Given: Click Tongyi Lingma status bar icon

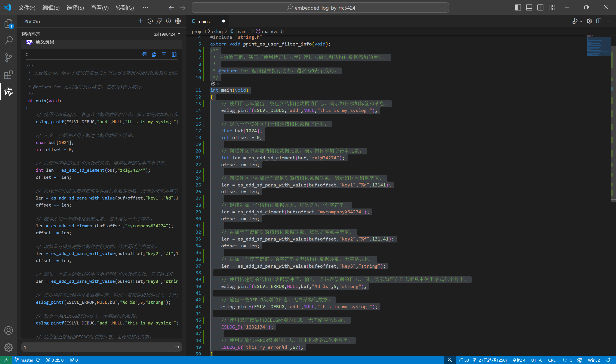Looking at the screenshot, I should tap(580, 360).
